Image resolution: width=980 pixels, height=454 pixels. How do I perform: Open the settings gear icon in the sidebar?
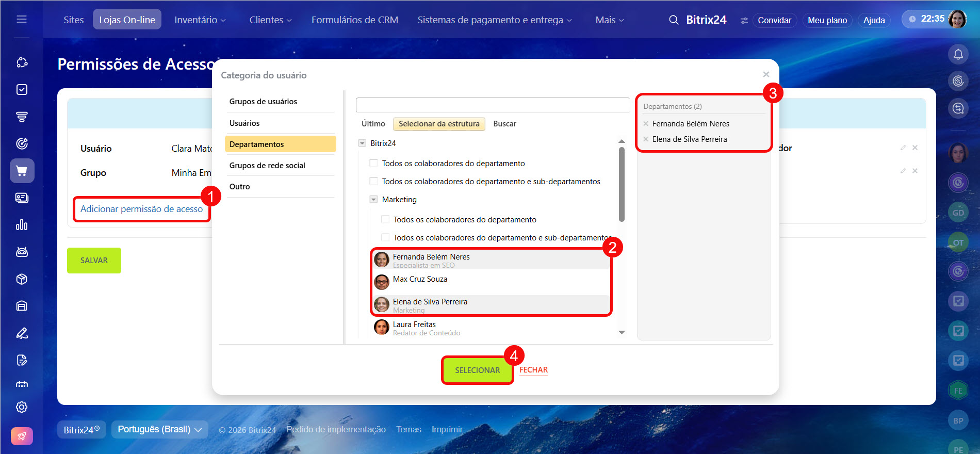[x=22, y=407]
